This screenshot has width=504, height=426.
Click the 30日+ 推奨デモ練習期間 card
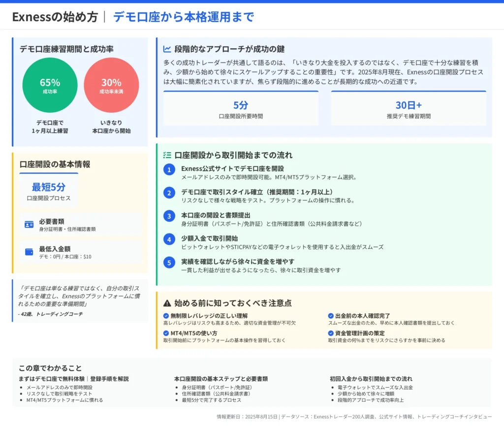409,108
